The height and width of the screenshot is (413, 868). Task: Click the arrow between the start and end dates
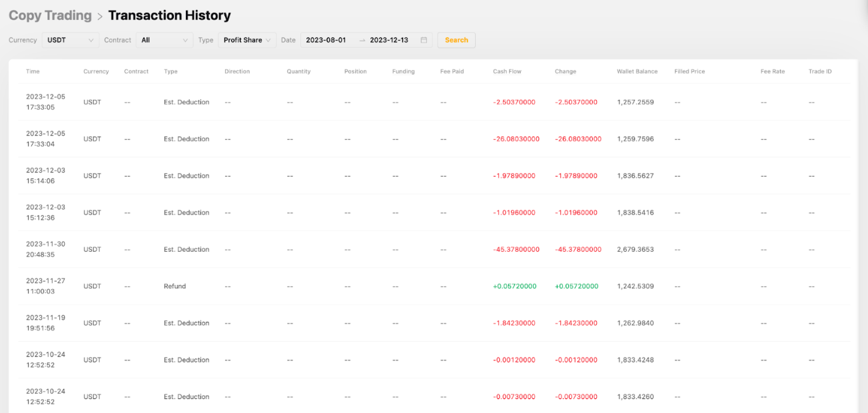[x=362, y=40]
